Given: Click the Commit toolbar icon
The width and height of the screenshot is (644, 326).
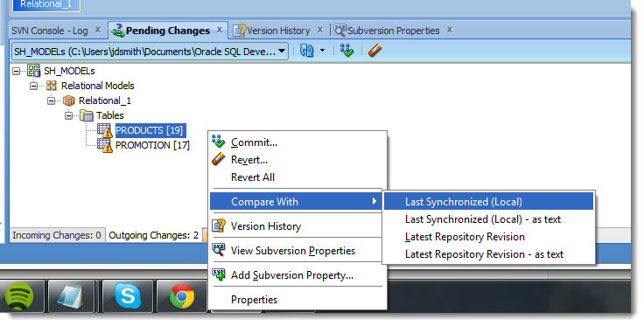Looking at the screenshot, I should (x=346, y=51).
